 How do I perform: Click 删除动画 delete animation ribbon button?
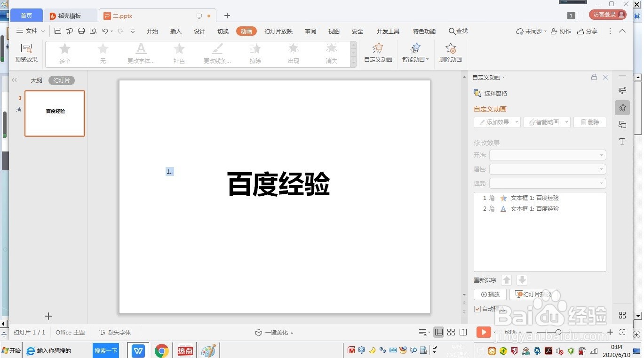pos(450,53)
